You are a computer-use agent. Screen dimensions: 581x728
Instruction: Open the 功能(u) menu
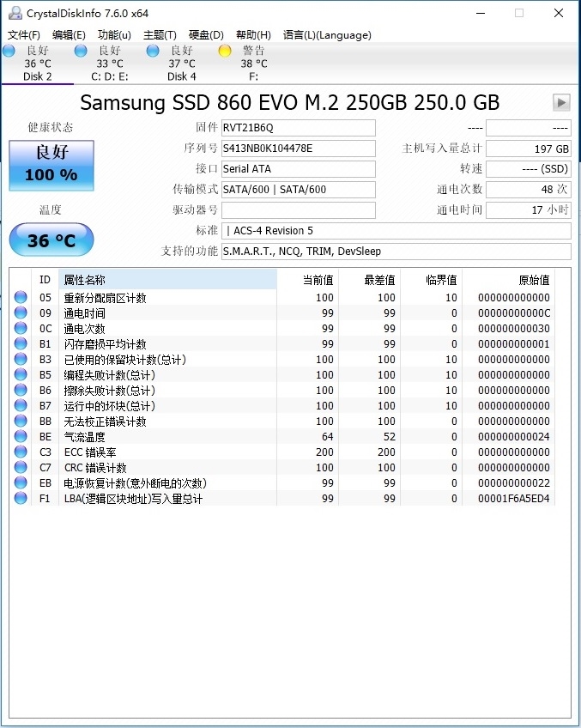(x=114, y=35)
